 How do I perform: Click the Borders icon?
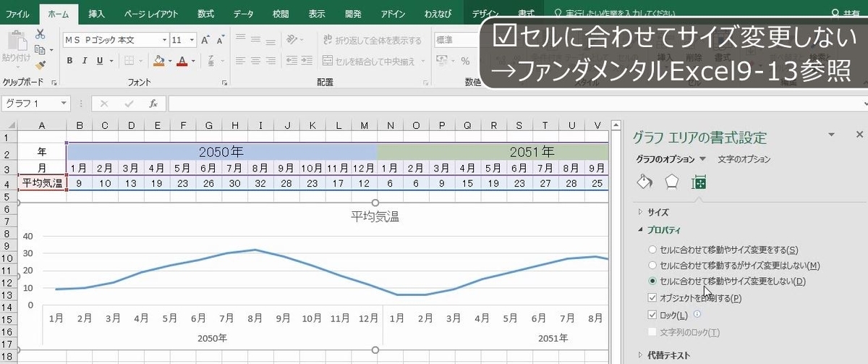click(128, 62)
